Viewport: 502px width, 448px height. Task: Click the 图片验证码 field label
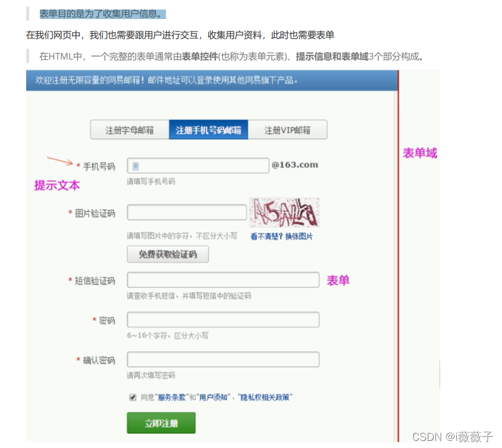click(x=95, y=213)
